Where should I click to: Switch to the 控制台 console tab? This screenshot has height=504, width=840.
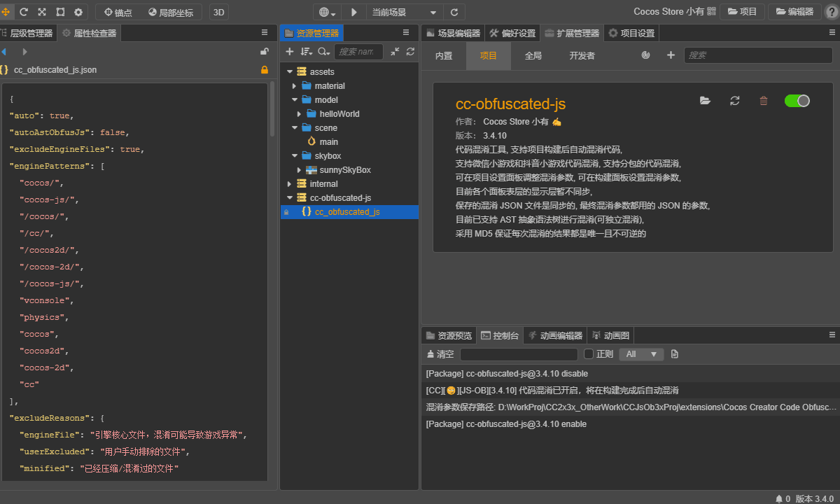pos(500,336)
